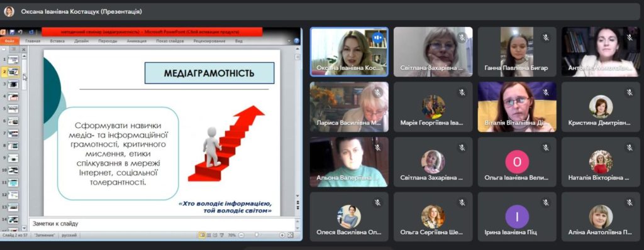Select Ірина Іванівна Піц tile with purple avatar
The width and height of the screenshot is (644, 250).
click(x=517, y=217)
